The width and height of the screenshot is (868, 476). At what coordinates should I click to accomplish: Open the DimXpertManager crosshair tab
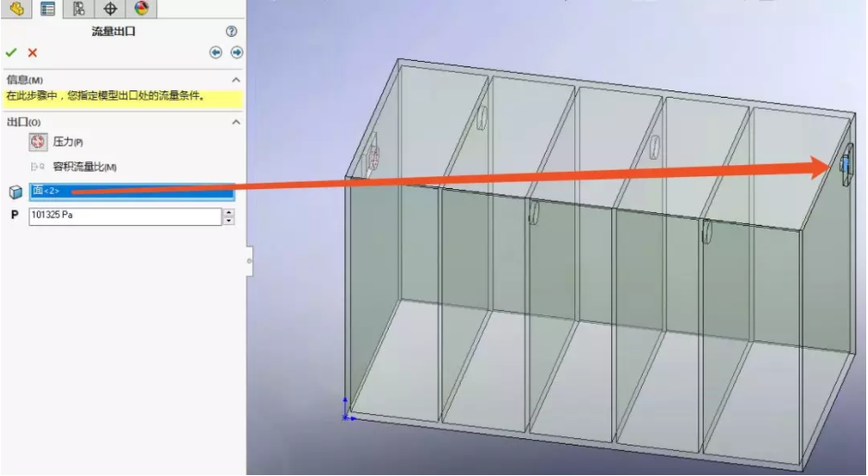click(x=110, y=8)
